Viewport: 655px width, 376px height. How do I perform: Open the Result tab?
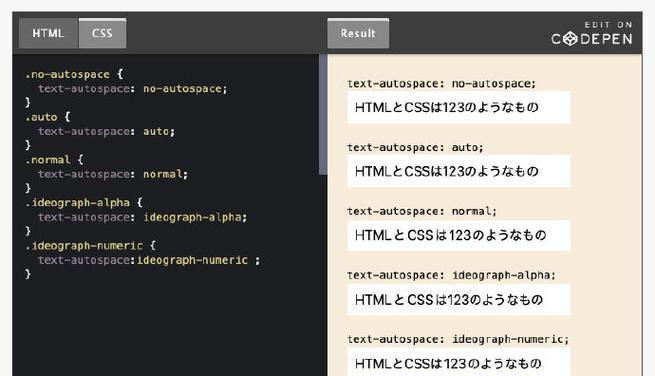tap(358, 33)
